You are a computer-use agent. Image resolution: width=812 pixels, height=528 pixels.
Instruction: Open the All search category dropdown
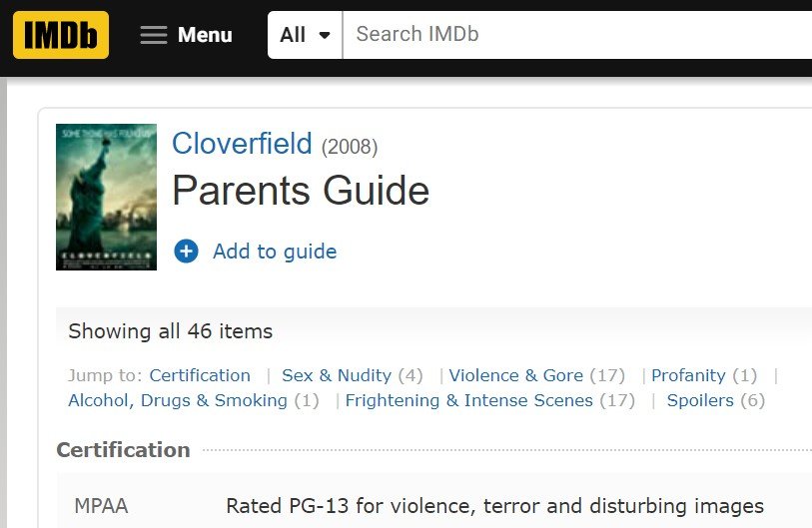point(305,35)
